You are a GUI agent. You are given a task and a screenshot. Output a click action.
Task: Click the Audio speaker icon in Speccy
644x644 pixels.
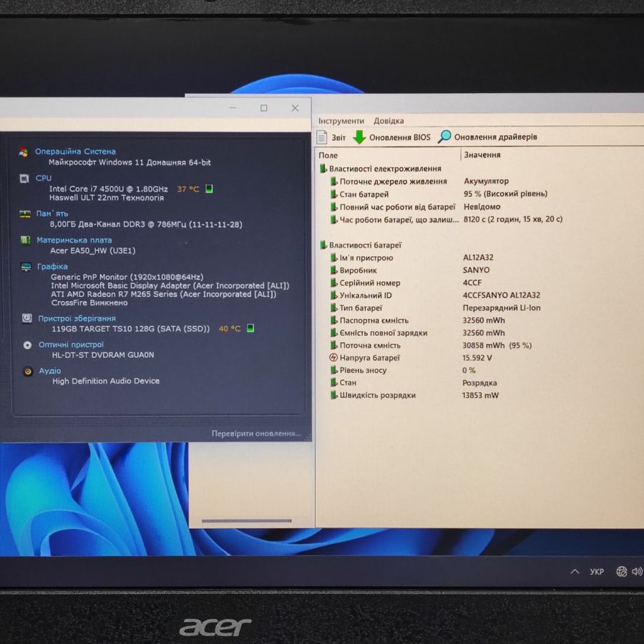pos(28,371)
